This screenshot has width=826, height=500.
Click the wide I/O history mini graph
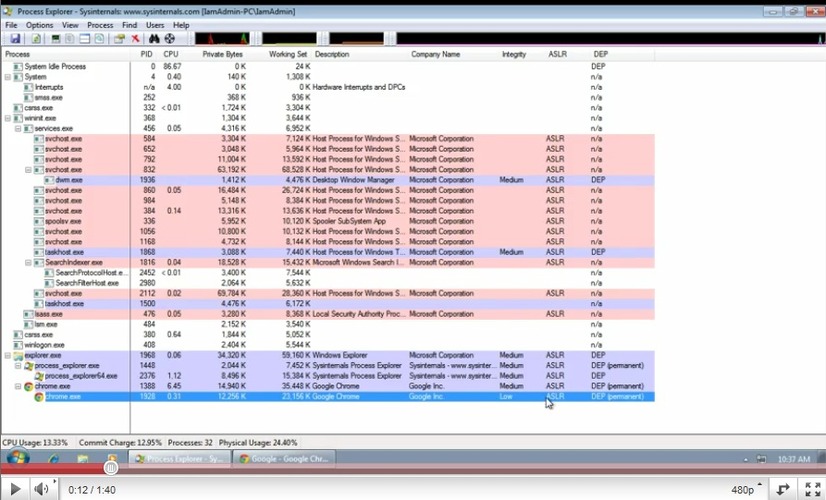click(611, 38)
